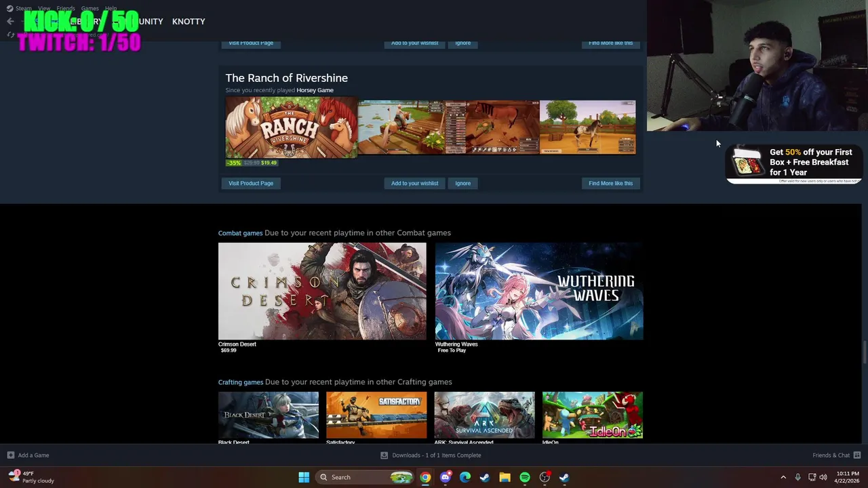
Task: Click the Wuthering Waves Free To Play caption
Action: click(x=456, y=347)
